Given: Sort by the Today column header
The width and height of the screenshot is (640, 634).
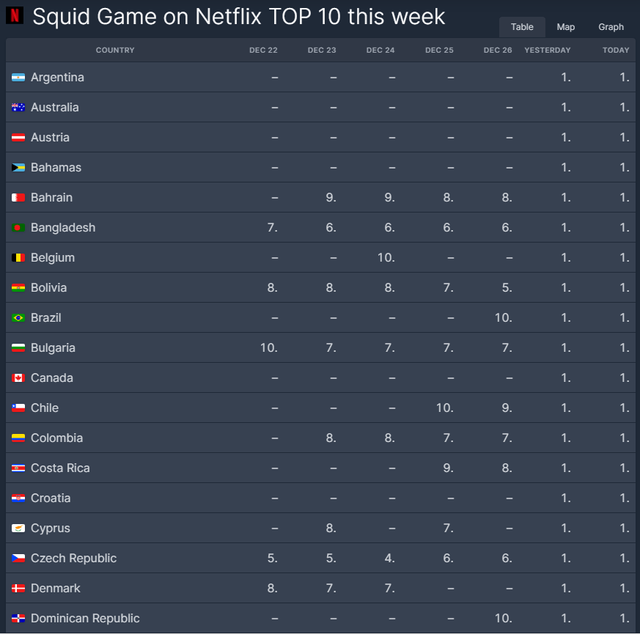Looking at the screenshot, I should click(x=616, y=50).
